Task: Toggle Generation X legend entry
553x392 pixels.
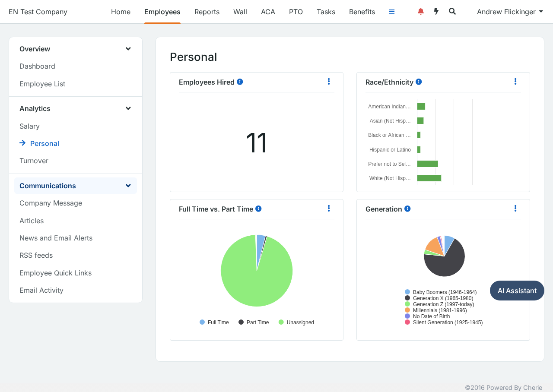Action: tap(439, 298)
